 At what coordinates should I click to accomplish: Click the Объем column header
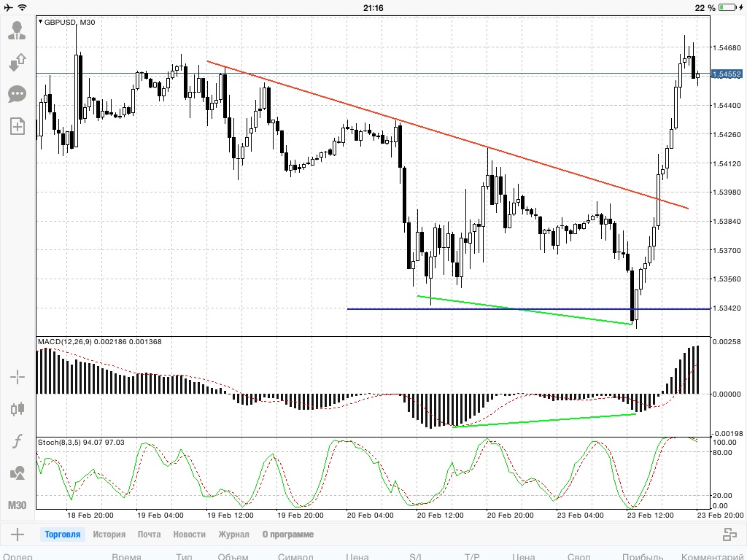pos(233,556)
